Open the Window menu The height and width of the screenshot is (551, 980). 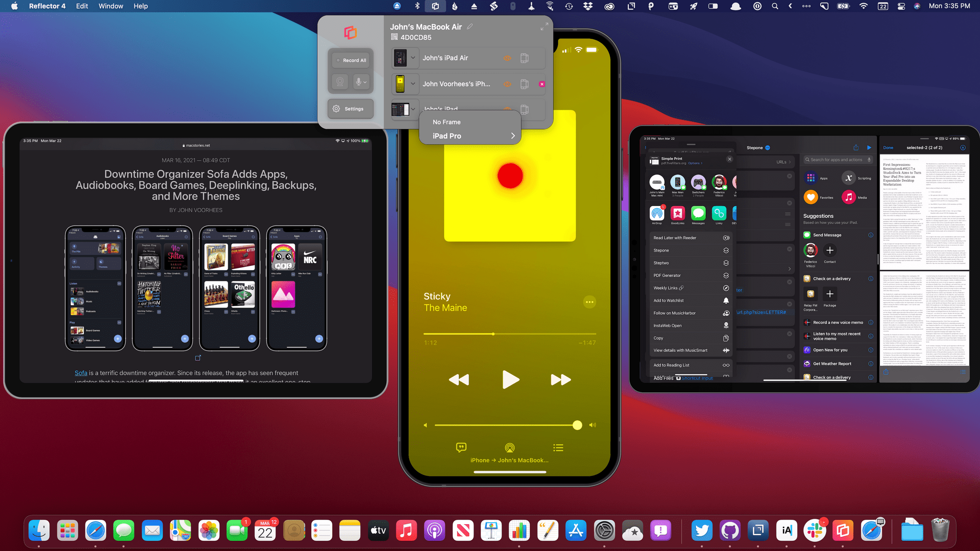pos(111,6)
